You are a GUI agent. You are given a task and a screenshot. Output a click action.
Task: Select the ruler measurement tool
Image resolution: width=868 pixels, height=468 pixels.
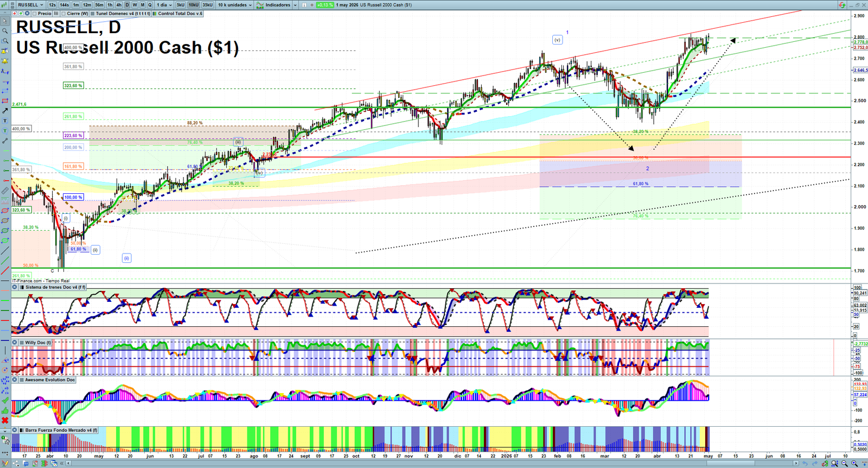[x=5, y=191]
